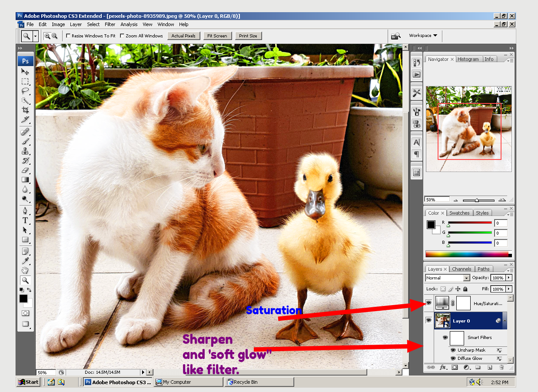Viewport: 538px width, 392px height.
Task: Click the Zoom Out magnifier in options bar
Action: point(55,36)
